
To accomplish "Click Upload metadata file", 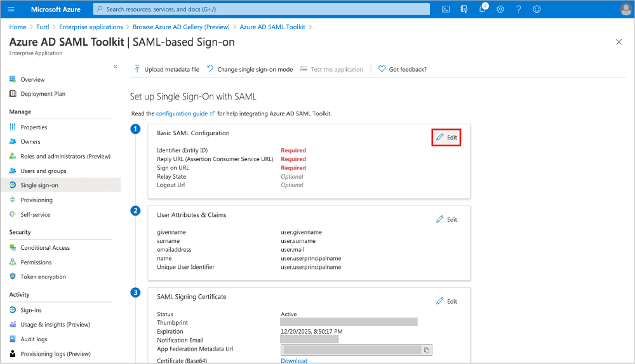I will click(x=166, y=69).
